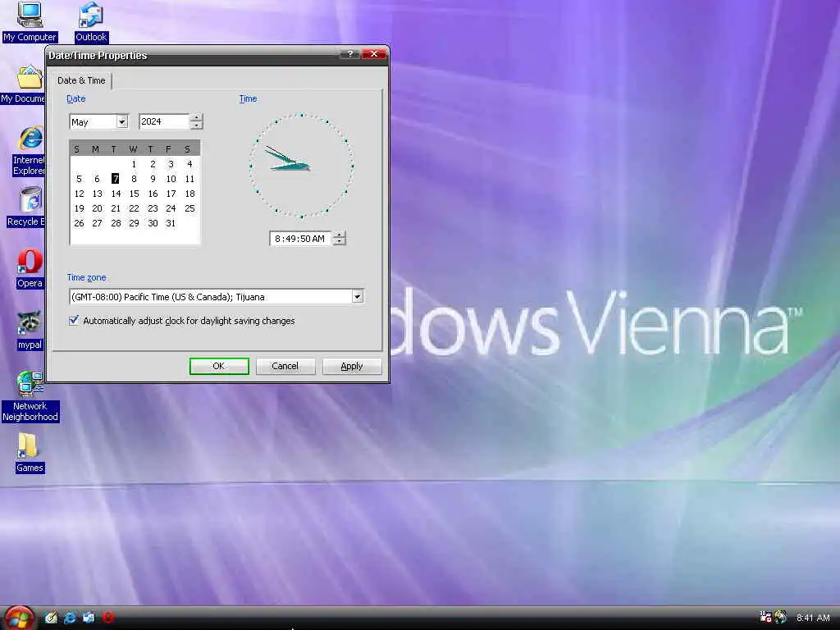Click the time field showing 8:49:50 AM
This screenshot has height=630, width=840.
pos(300,239)
